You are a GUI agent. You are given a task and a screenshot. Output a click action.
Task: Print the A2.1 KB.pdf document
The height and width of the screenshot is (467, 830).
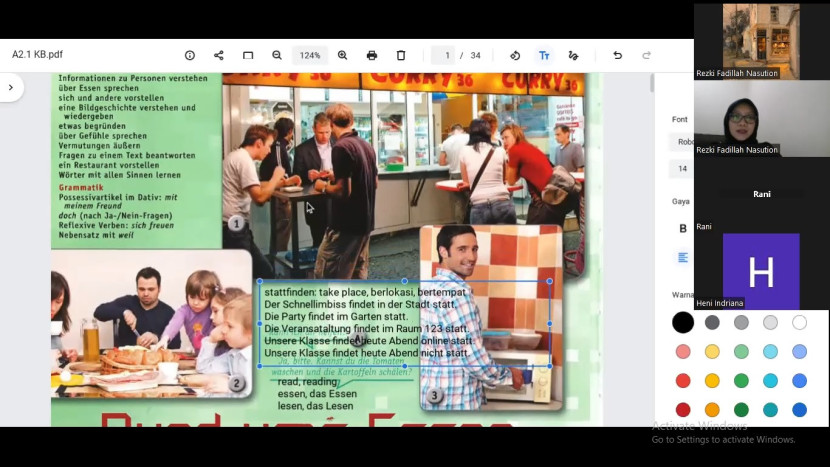[372, 55]
